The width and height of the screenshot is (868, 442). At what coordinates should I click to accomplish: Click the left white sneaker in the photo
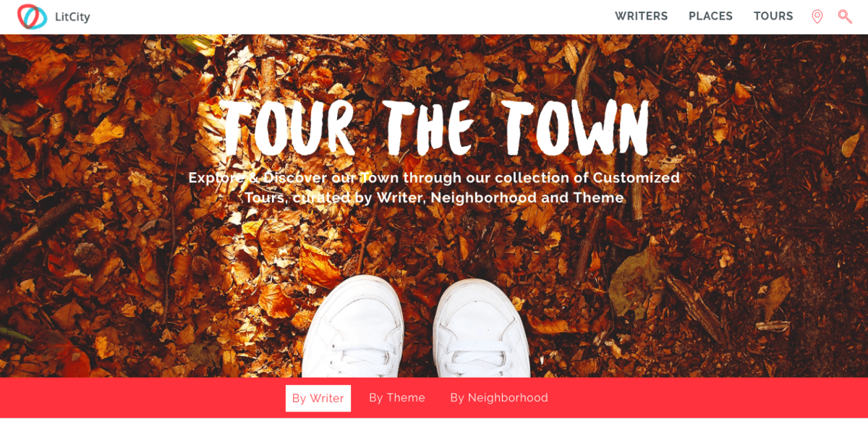352,328
